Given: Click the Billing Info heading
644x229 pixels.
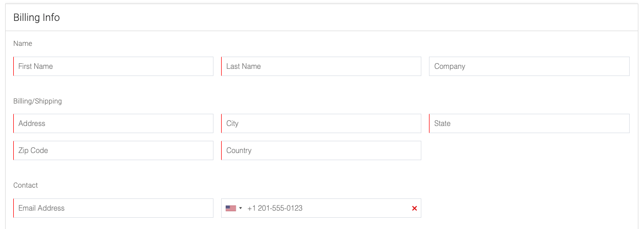Looking at the screenshot, I should [37, 17].
